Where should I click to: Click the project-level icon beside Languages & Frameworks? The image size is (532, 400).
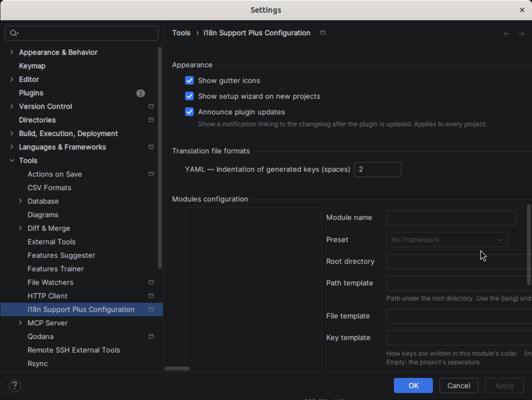[x=151, y=147]
